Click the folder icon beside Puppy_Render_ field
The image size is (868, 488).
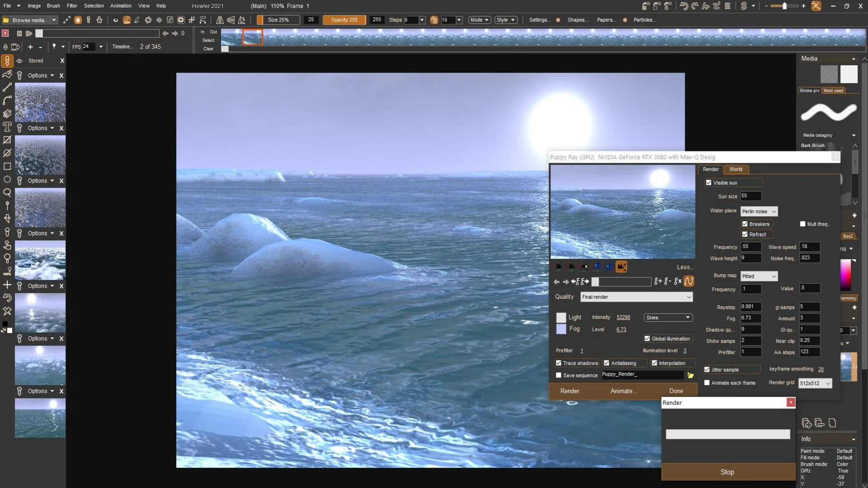[x=690, y=375]
